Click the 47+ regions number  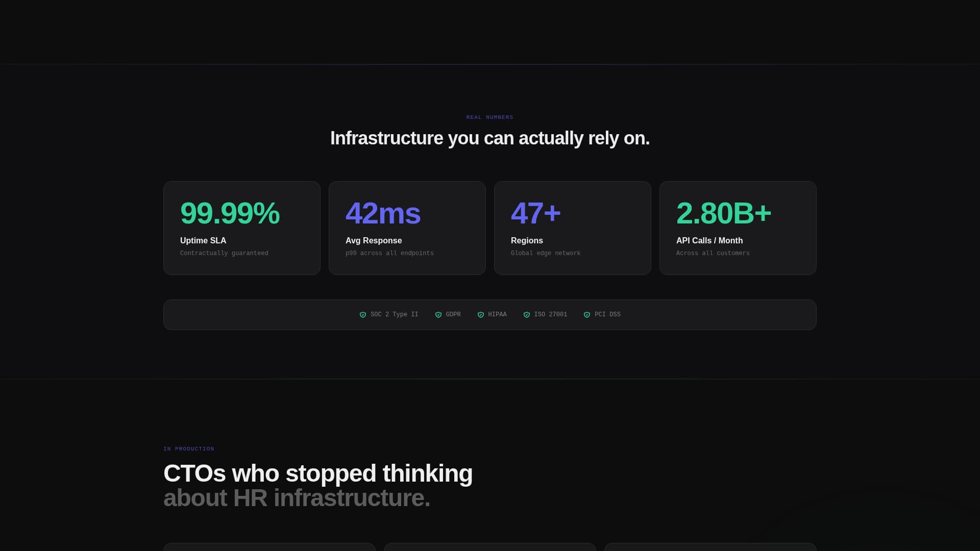[535, 213]
